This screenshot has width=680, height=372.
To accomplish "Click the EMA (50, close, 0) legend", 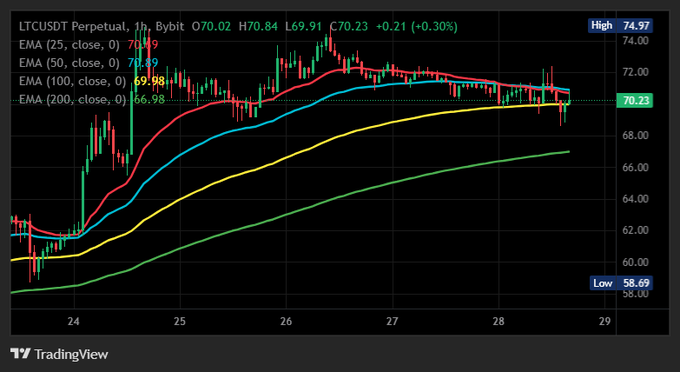I will pos(69,63).
